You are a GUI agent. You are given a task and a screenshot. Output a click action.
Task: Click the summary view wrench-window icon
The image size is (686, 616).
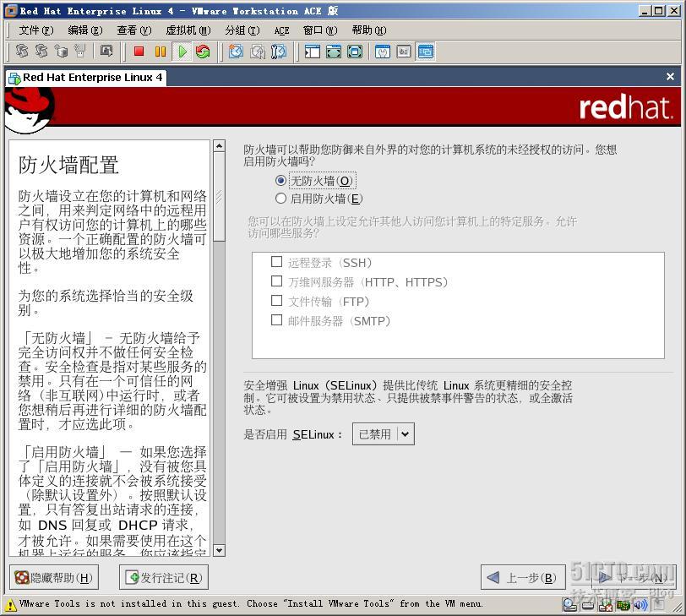(x=383, y=52)
